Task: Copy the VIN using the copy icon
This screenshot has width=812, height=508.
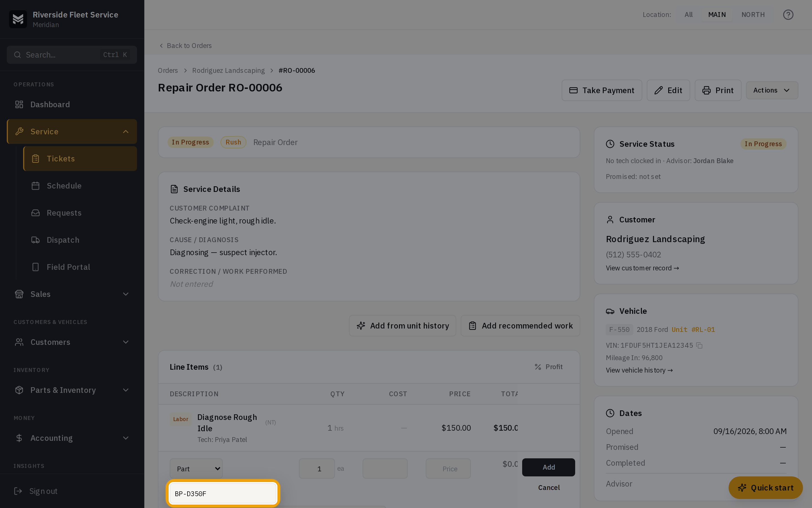Action: pyautogui.click(x=699, y=345)
